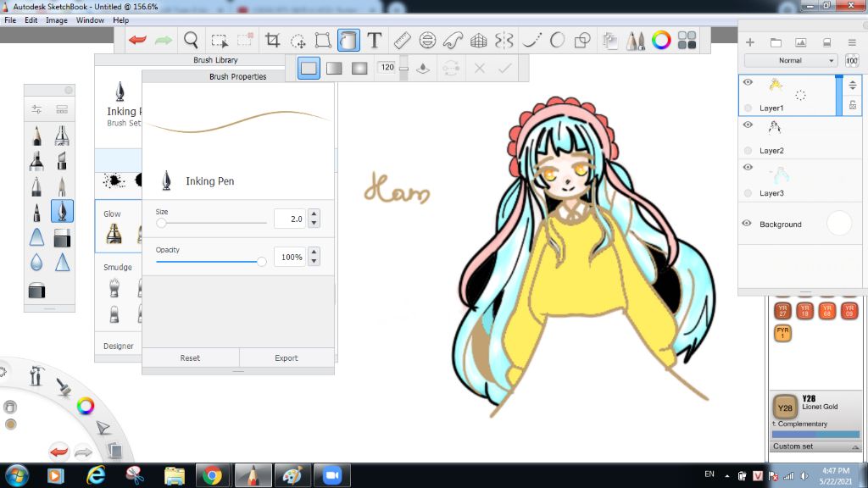Toggle the lock on Layer1
This screenshot has height=488, width=868.
pos(853,104)
